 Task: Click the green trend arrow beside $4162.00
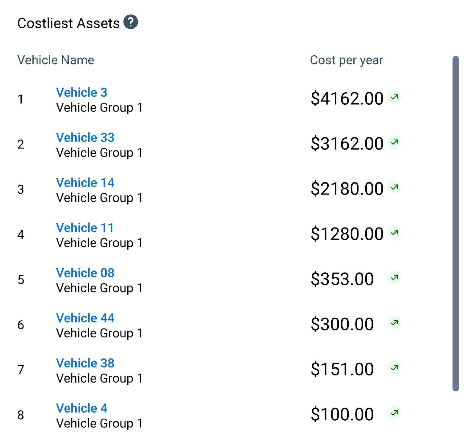[x=394, y=97]
